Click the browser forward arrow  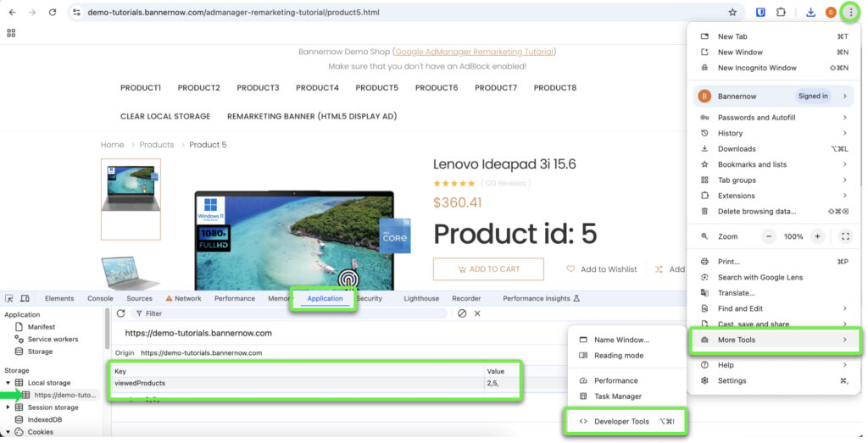point(32,12)
